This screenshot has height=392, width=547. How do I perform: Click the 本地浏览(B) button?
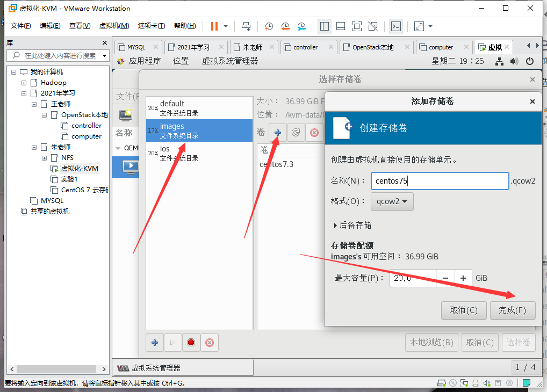point(431,343)
